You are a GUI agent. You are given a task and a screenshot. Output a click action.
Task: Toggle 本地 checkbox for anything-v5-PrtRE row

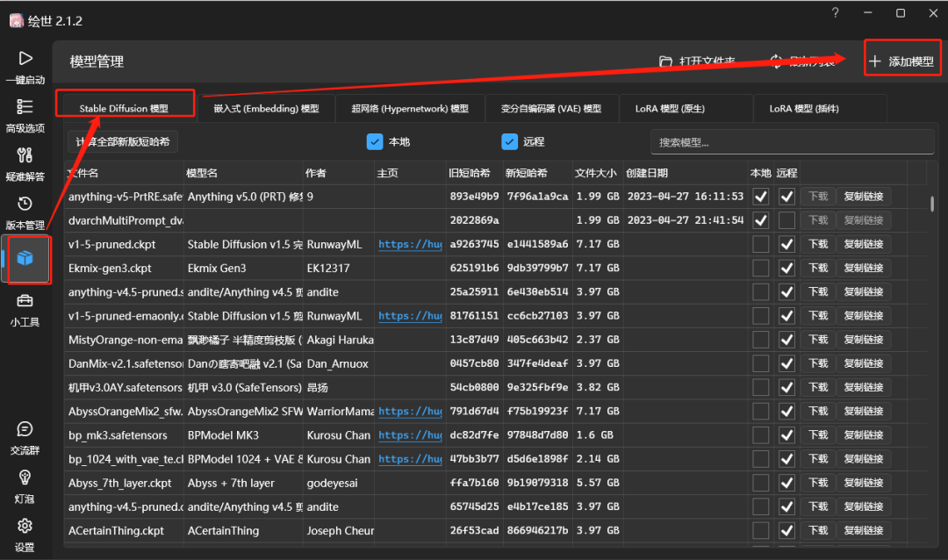[760, 197]
